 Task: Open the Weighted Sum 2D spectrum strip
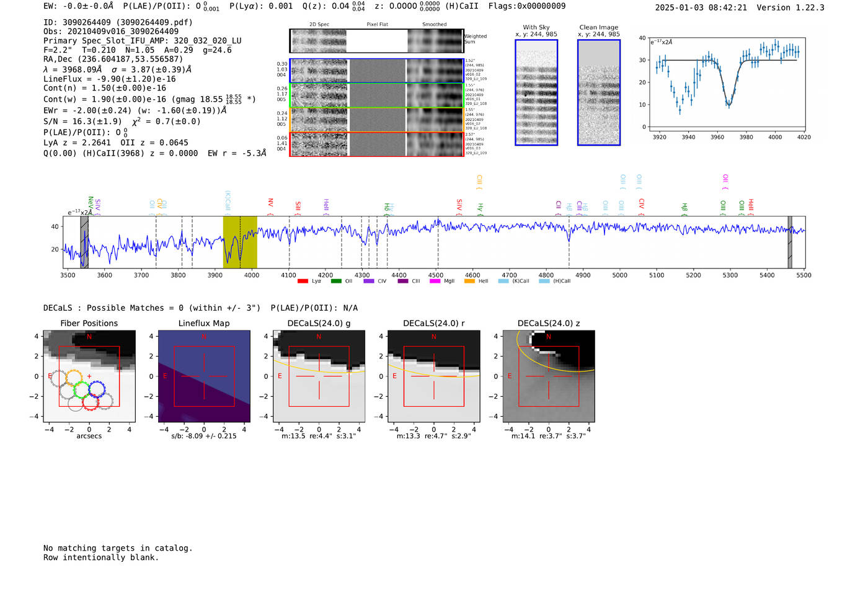coord(376,41)
